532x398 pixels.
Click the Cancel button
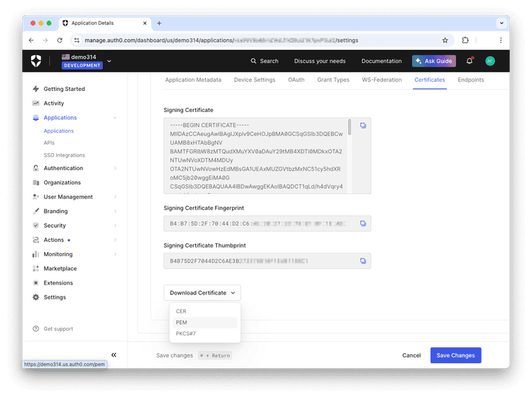411,355
